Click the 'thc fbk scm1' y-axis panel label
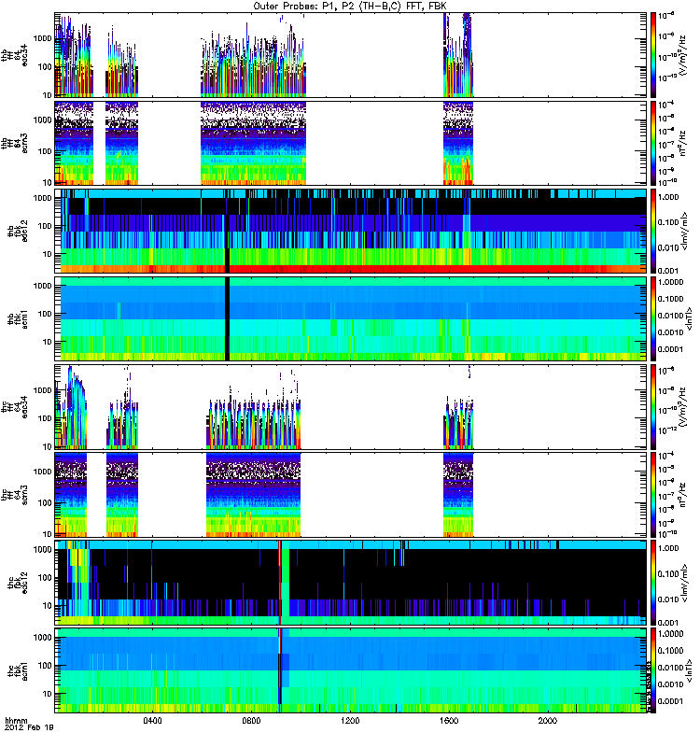 tap(18, 670)
